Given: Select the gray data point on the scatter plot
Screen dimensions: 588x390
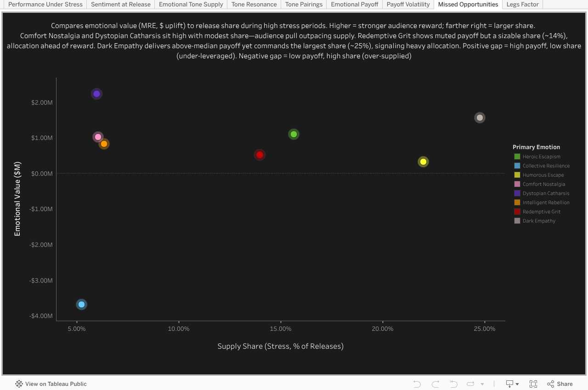Looking at the screenshot, I should click(480, 118).
